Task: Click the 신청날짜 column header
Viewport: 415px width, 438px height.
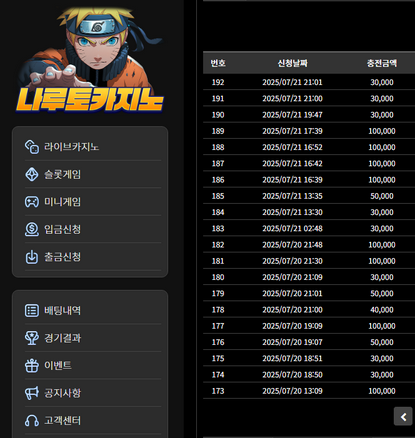Action: tap(292, 63)
